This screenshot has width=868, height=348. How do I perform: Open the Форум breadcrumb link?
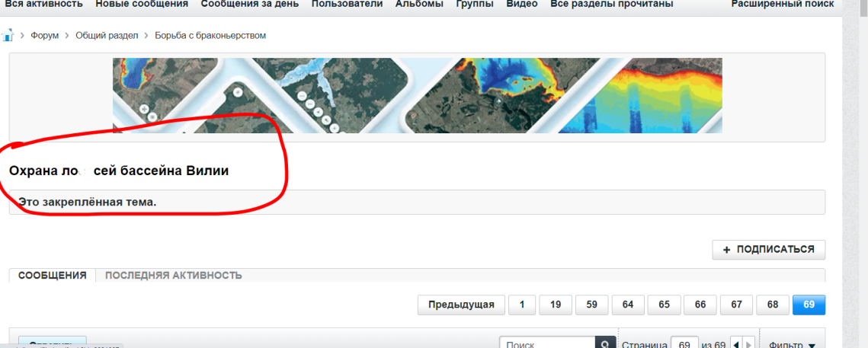(44, 36)
